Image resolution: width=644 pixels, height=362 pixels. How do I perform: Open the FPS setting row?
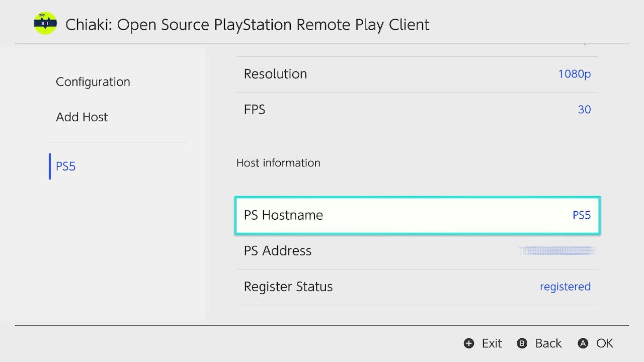tap(418, 110)
